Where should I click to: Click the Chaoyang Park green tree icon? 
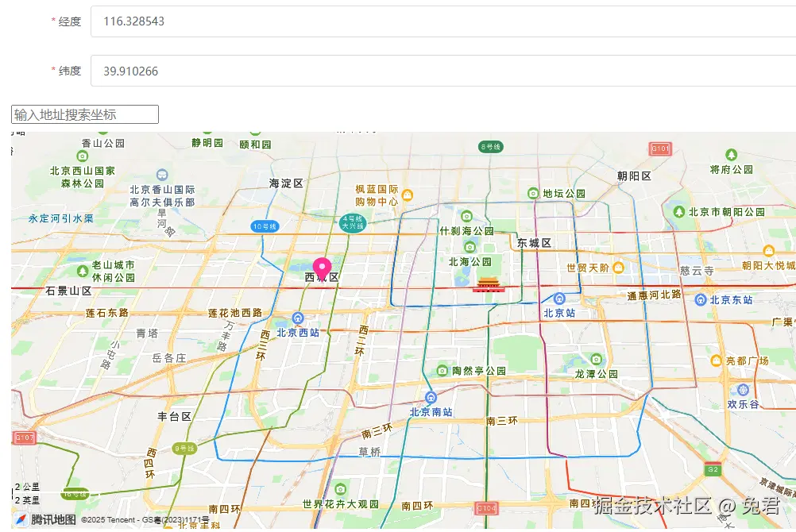click(679, 212)
